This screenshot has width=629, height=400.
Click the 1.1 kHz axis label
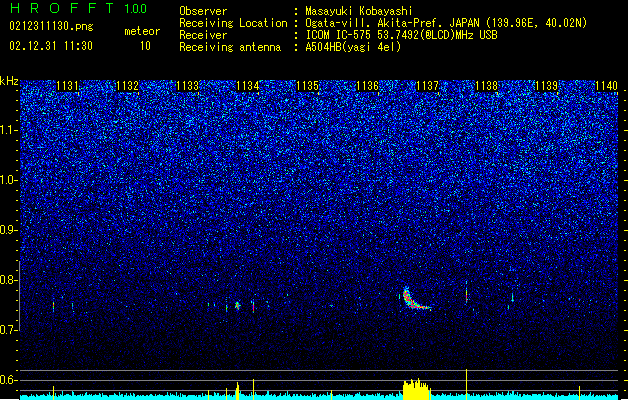pyautogui.click(x=9, y=130)
